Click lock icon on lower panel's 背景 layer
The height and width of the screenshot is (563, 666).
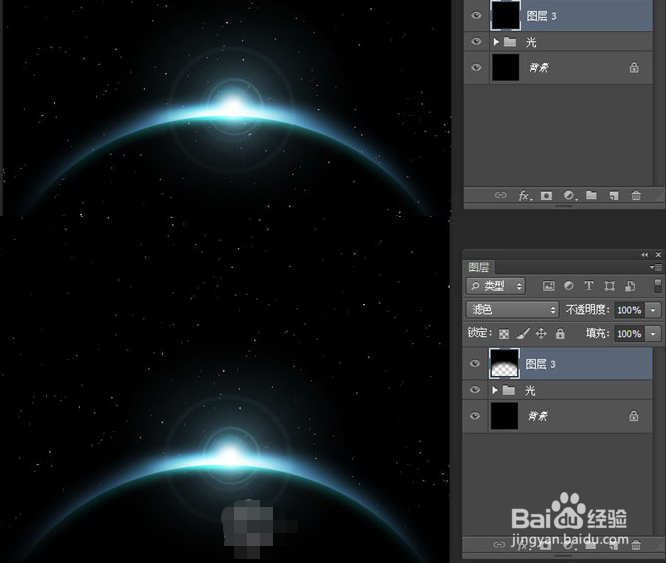click(634, 415)
